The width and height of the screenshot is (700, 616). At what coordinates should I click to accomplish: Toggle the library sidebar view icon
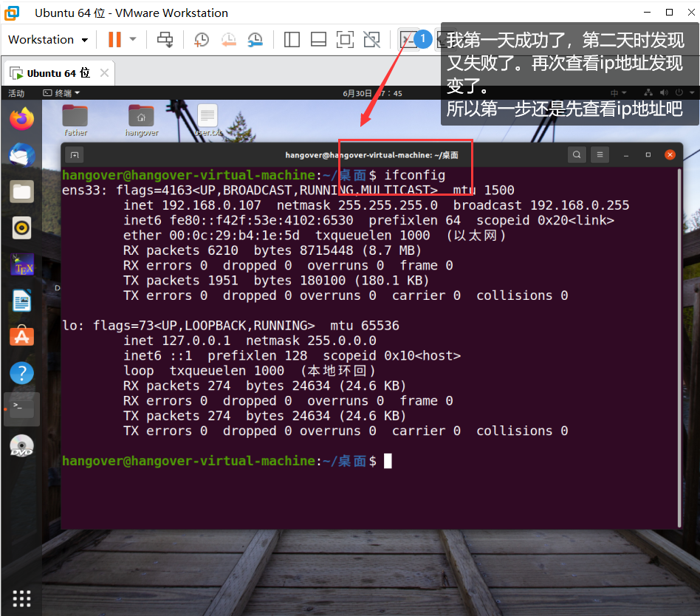(292, 40)
